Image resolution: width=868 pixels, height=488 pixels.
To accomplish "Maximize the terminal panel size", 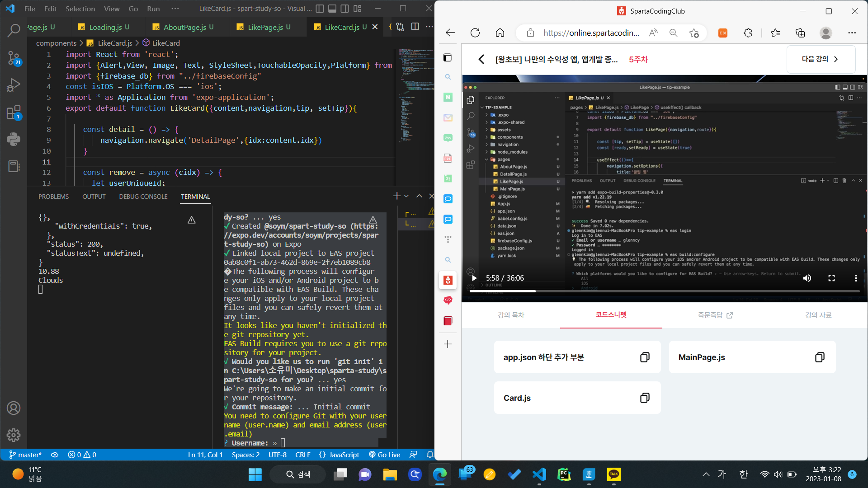I will 419,196.
